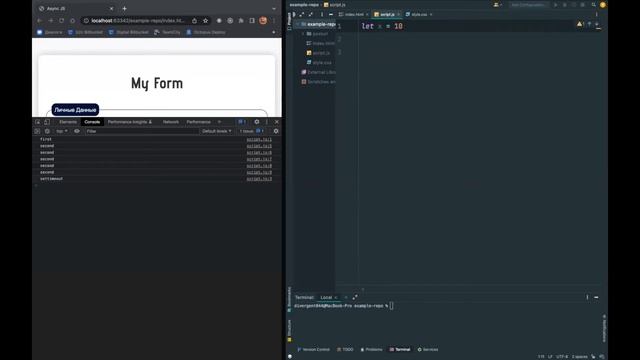Close the DevTools panel
The width and height of the screenshot is (640, 360).
(x=277, y=122)
